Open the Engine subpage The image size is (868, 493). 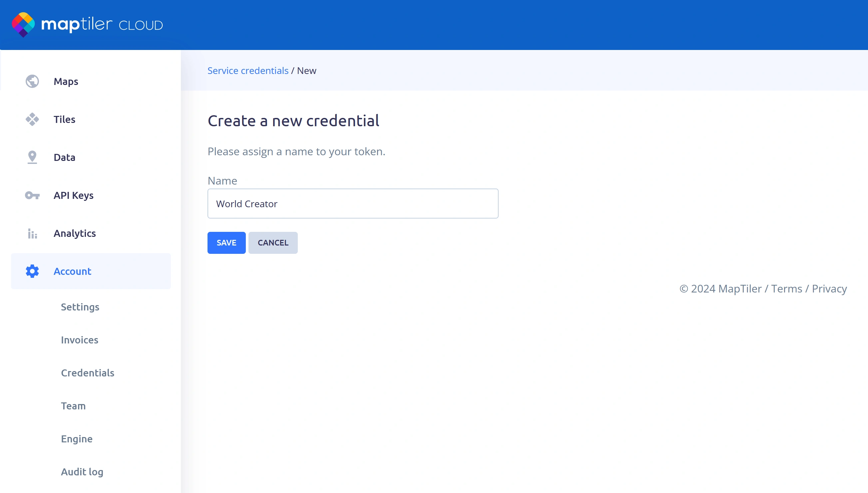[77, 439]
